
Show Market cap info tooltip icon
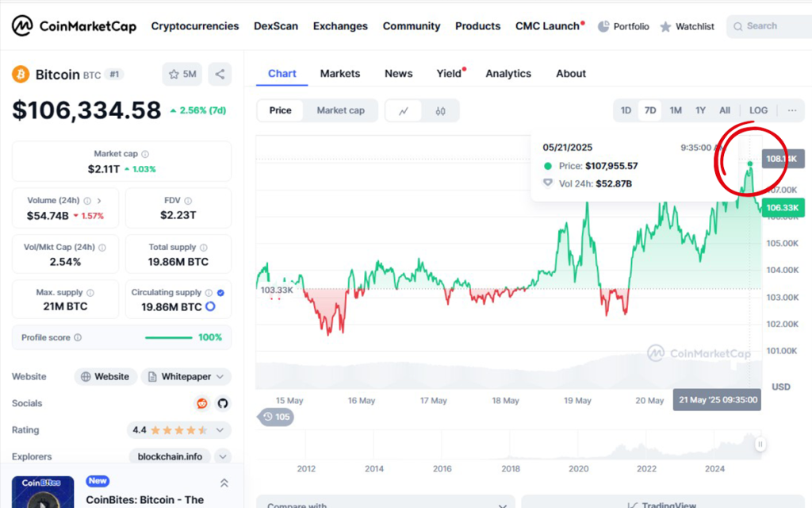[x=146, y=154]
